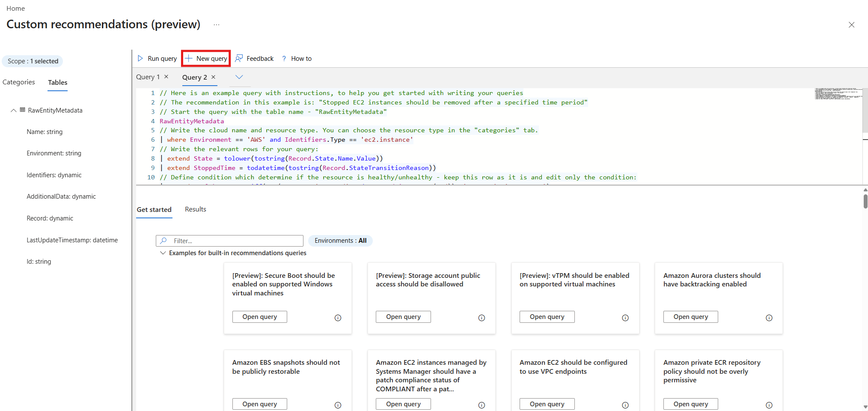The width and height of the screenshot is (868, 411).
Task: Open the Scope : 1 selected filter
Action: click(x=33, y=61)
